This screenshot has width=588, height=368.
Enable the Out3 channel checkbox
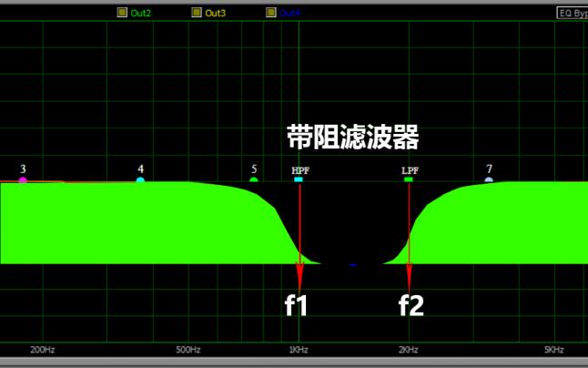[x=197, y=13]
